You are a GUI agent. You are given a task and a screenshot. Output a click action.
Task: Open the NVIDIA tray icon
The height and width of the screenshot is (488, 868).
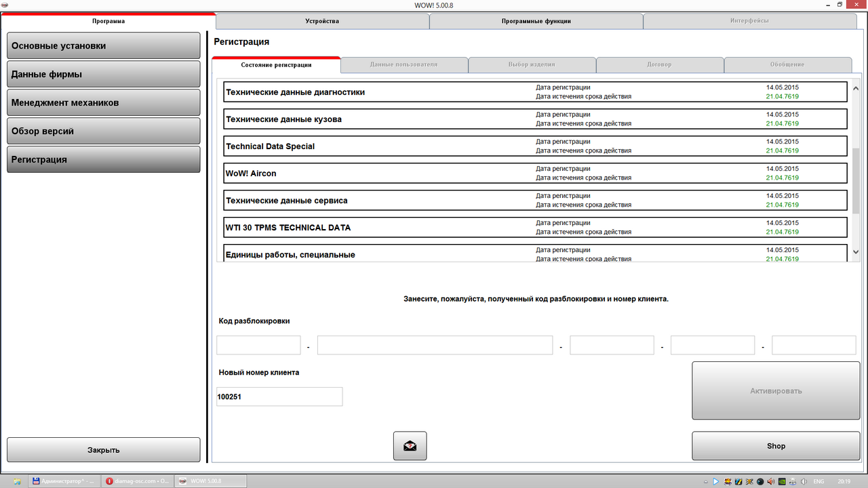pos(782,481)
